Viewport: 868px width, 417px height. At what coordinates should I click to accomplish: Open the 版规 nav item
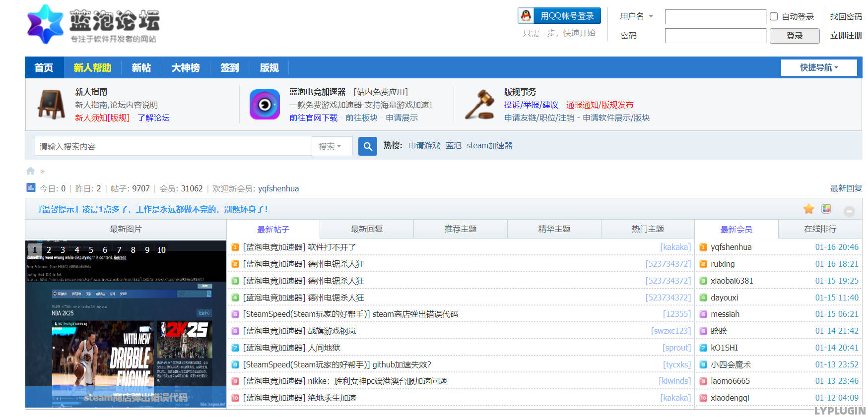tap(269, 67)
